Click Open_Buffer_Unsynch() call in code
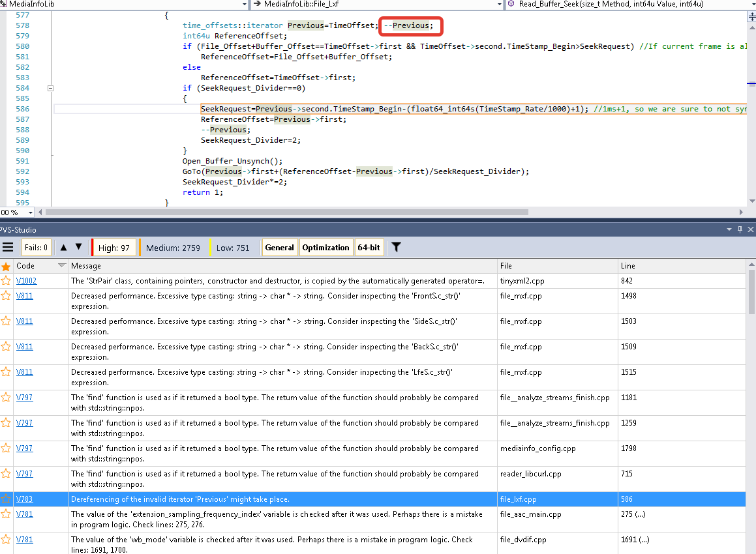756x554 pixels. tap(232, 161)
